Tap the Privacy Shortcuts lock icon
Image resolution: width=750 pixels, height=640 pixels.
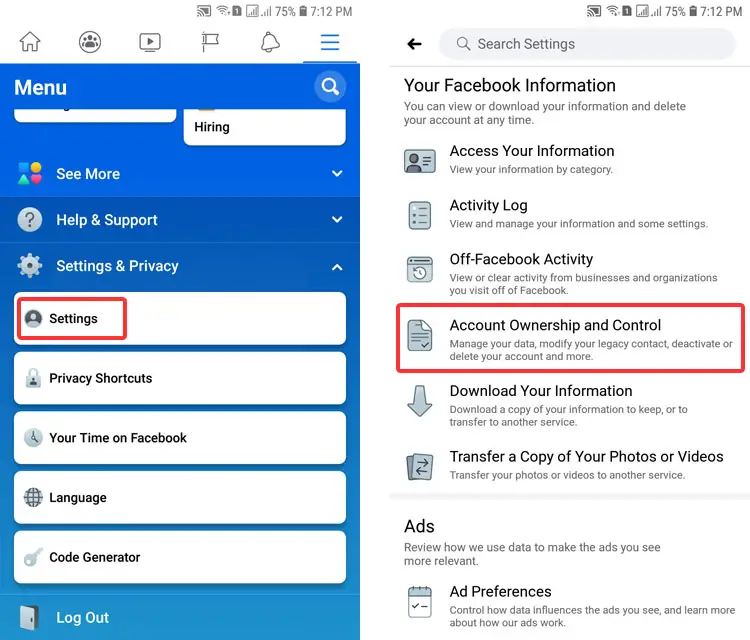pyautogui.click(x=33, y=378)
